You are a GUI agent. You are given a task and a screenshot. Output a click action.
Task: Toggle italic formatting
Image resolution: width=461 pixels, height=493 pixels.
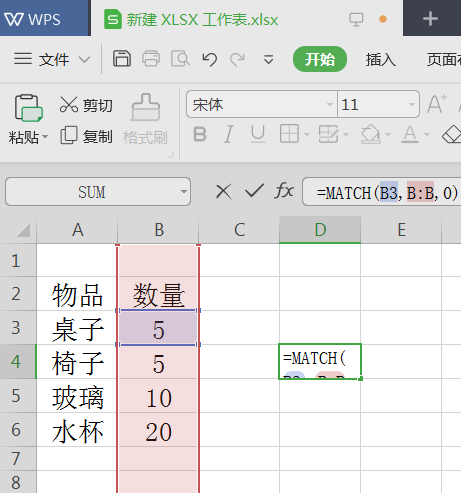point(229,135)
